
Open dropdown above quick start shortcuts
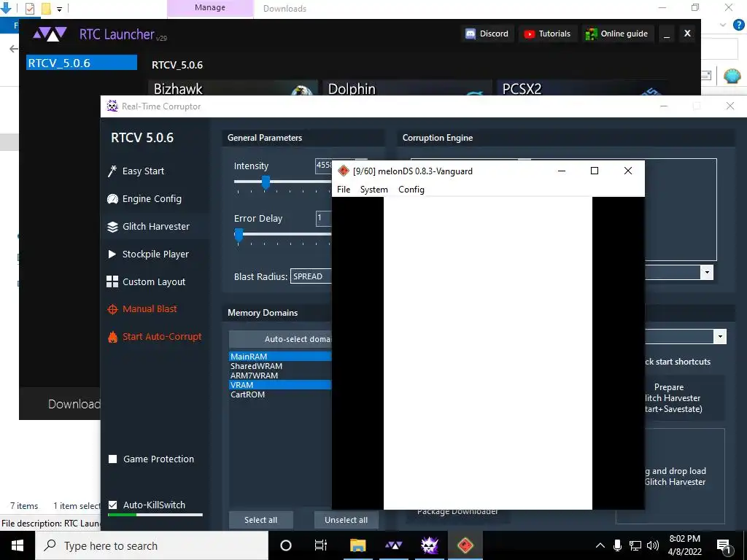(x=720, y=336)
